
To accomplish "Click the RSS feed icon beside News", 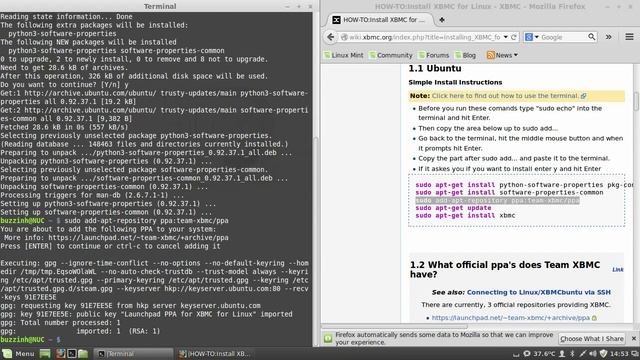I will pos(491,55).
